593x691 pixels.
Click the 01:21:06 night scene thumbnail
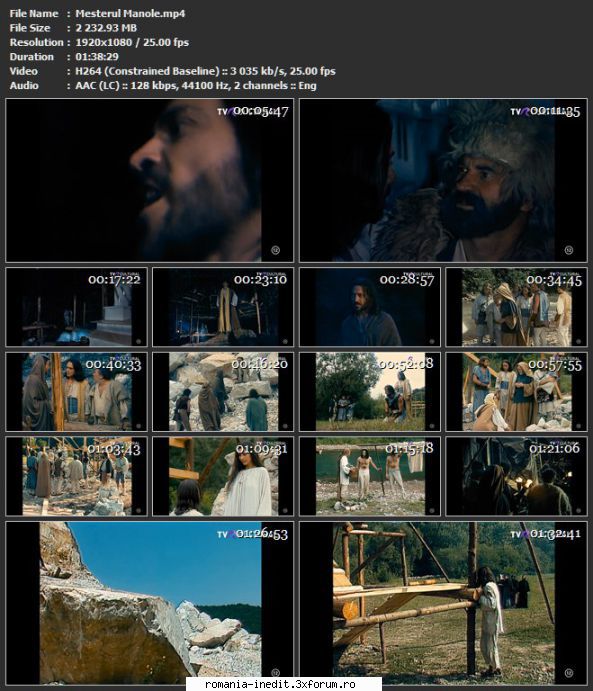click(x=516, y=476)
